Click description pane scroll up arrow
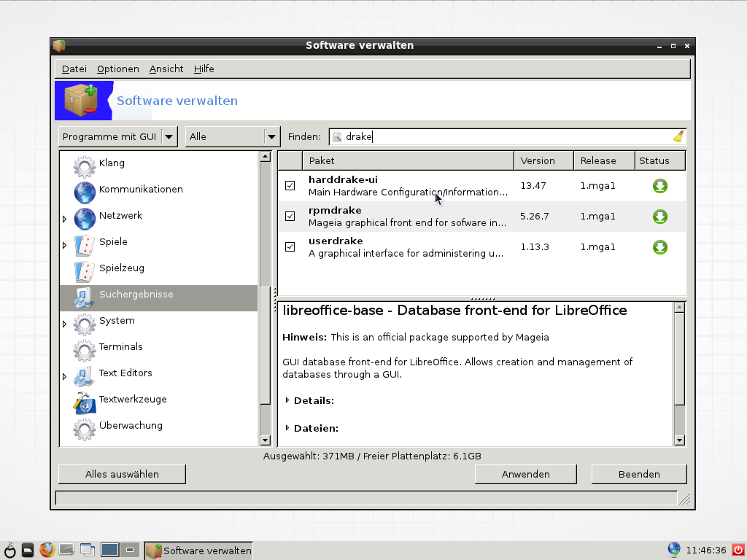Screen dimensions: 747x560 [680, 307]
